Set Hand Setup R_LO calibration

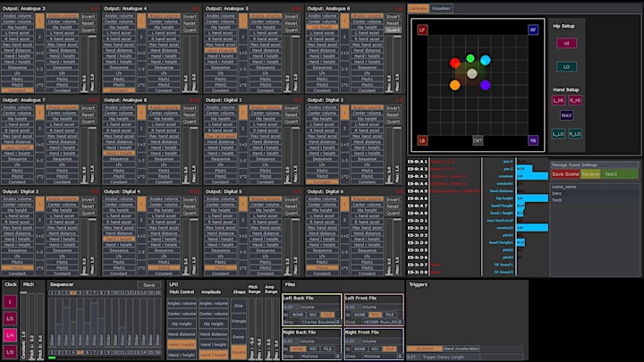pos(575,134)
